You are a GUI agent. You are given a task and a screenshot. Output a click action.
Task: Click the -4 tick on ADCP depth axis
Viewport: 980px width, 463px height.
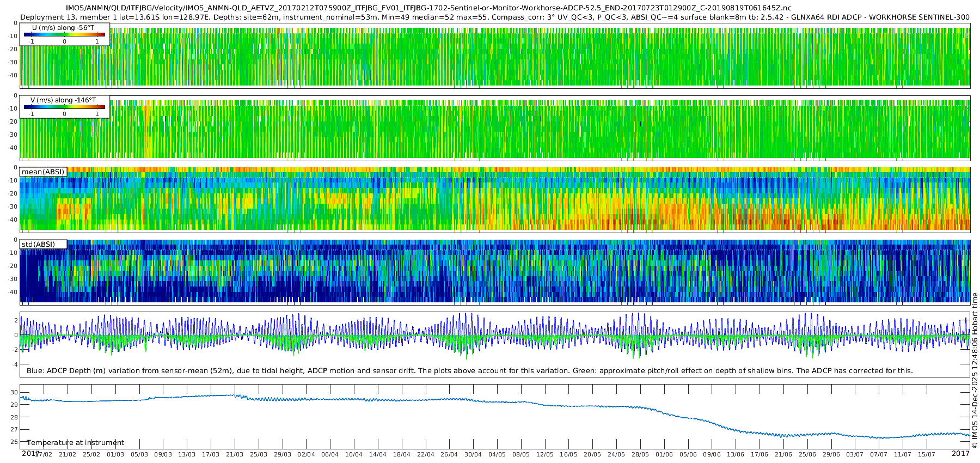[14, 364]
